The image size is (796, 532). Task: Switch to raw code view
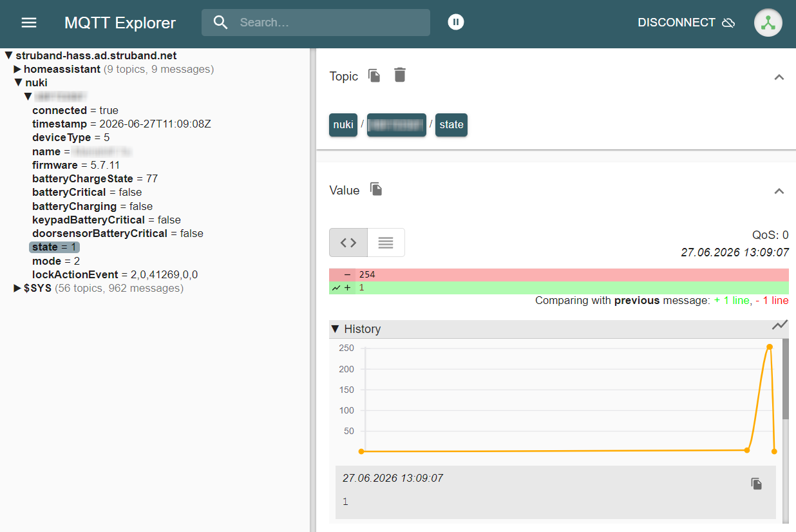click(x=348, y=243)
